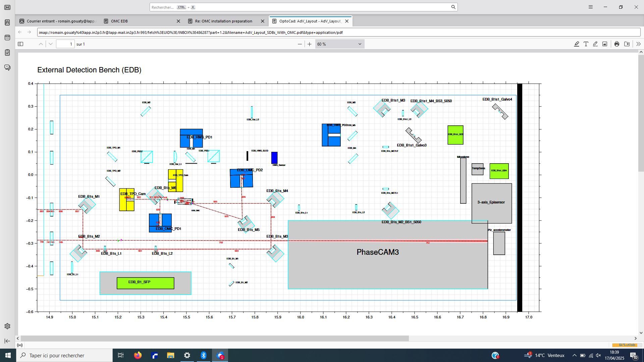Click the page number field
Image resolution: width=644 pixels, height=362 pixels.
pyautogui.click(x=65, y=44)
